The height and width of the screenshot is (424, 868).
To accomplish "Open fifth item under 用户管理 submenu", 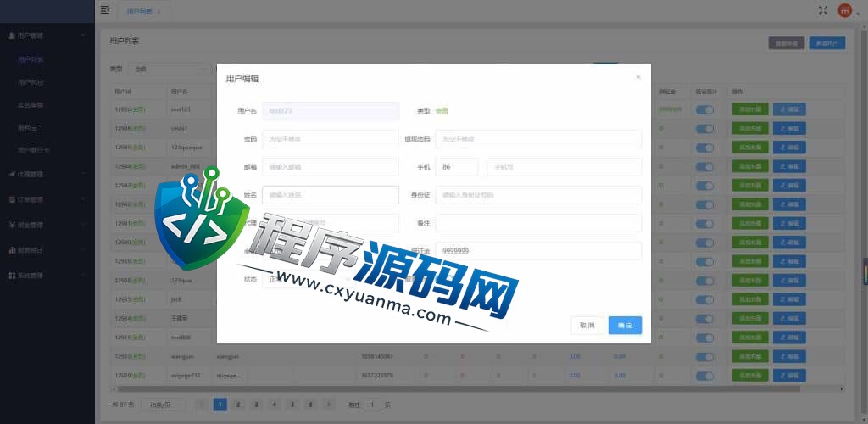I will [33, 151].
